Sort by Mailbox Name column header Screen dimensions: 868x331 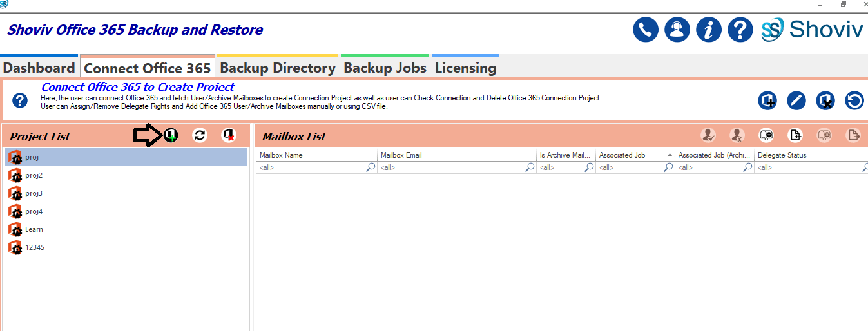(316, 155)
